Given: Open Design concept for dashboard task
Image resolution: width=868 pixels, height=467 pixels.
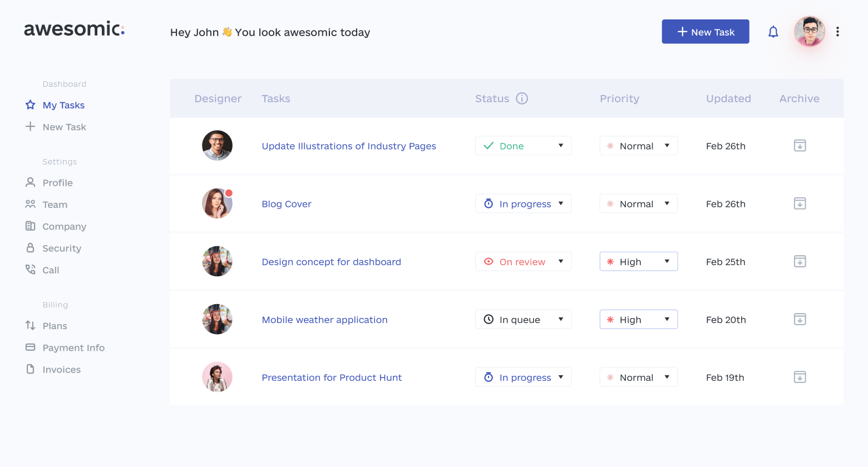Looking at the screenshot, I should (x=331, y=262).
